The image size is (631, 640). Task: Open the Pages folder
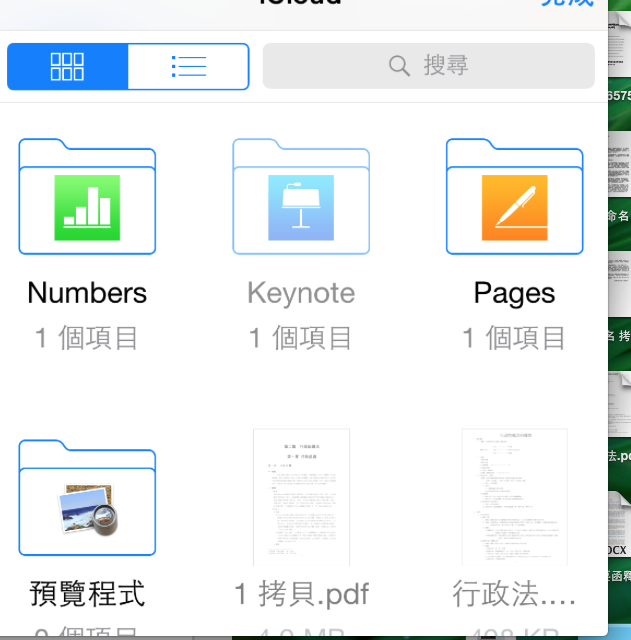coord(515,196)
